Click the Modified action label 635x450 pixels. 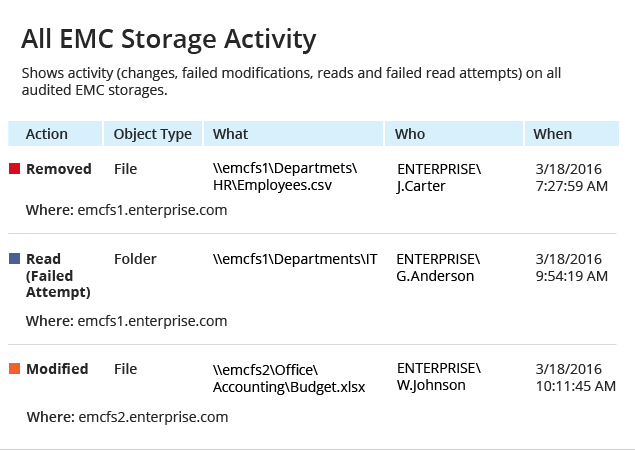click(x=57, y=369)
